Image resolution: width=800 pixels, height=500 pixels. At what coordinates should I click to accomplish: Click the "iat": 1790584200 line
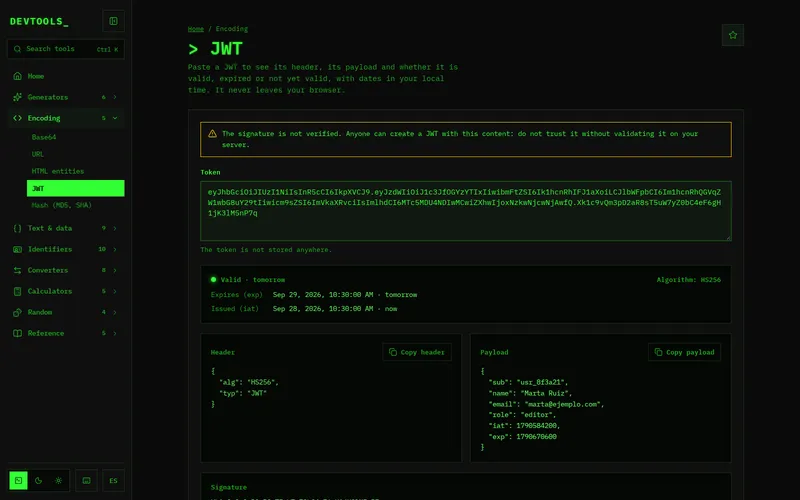point(524,426)
